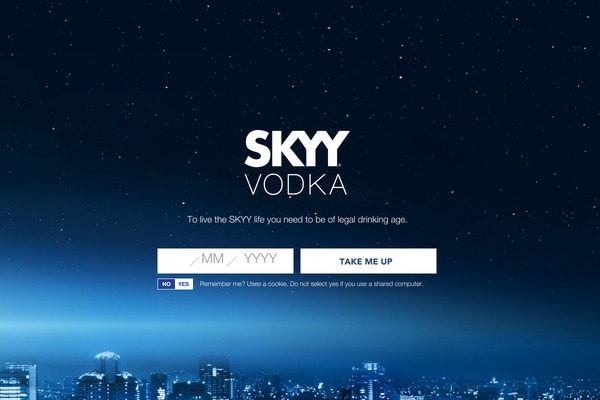Submit age with TAKE ME UP button
This screenshot has height=400, width=600.
coord(368,261)
